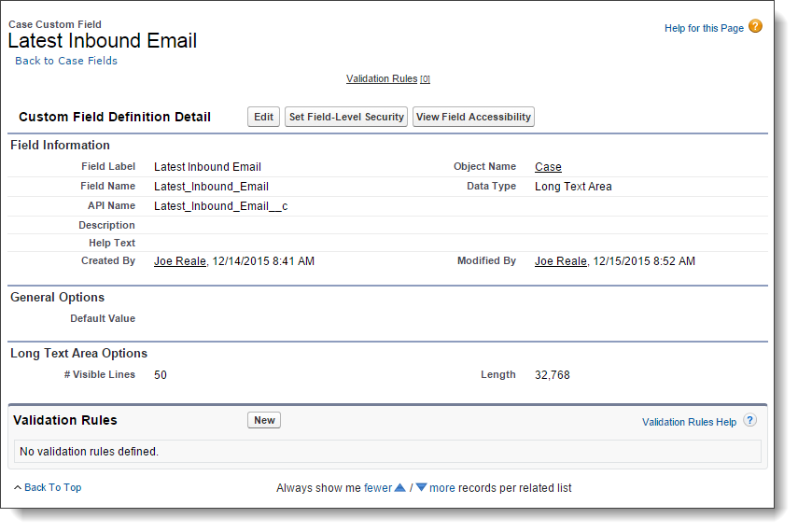Click the Back To Top caret icon
798x532 pixels.
tap(18, 488)
